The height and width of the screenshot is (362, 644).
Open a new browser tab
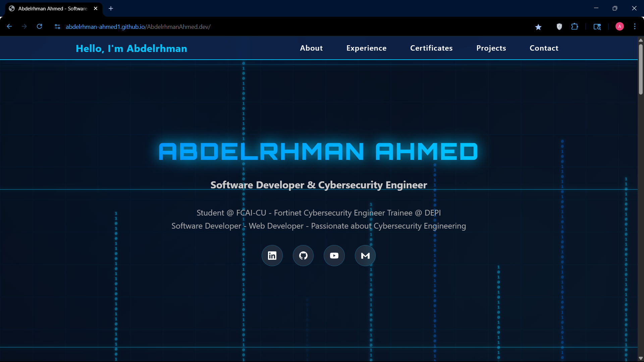[x=111, y=8]
